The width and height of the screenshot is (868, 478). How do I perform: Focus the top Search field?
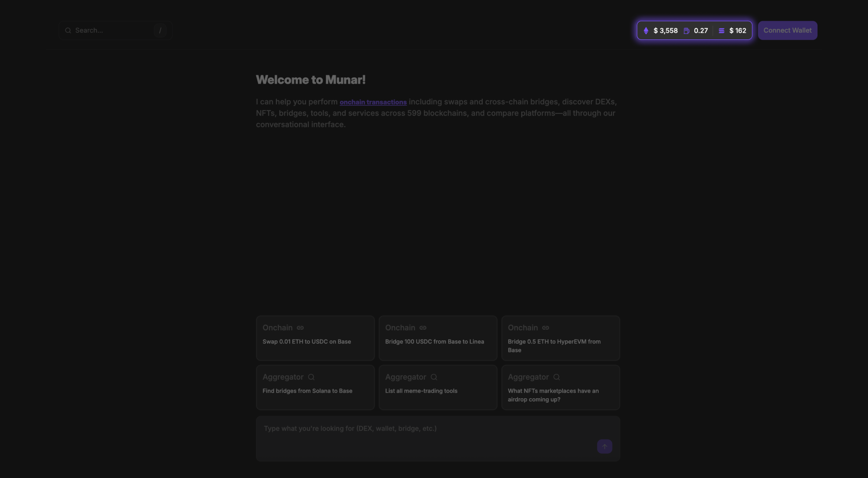(113, 31)
